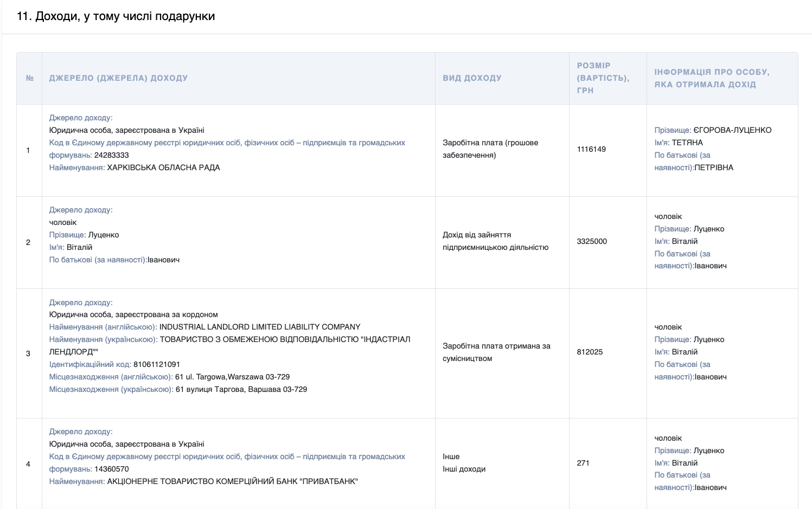Click "Юридична особа, зареєстрована в Україні" in row 1
Screen dimensions: 812x509
(x=127, y=130)
